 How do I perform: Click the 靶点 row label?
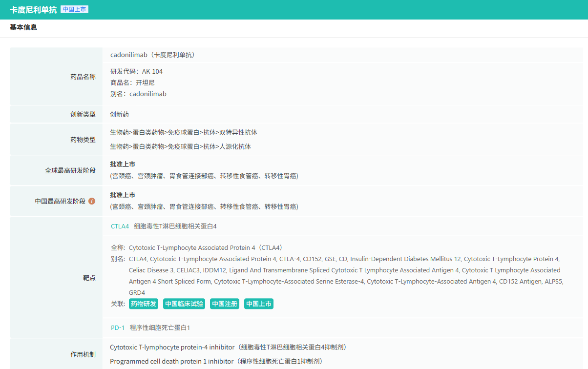coord(89,278)
